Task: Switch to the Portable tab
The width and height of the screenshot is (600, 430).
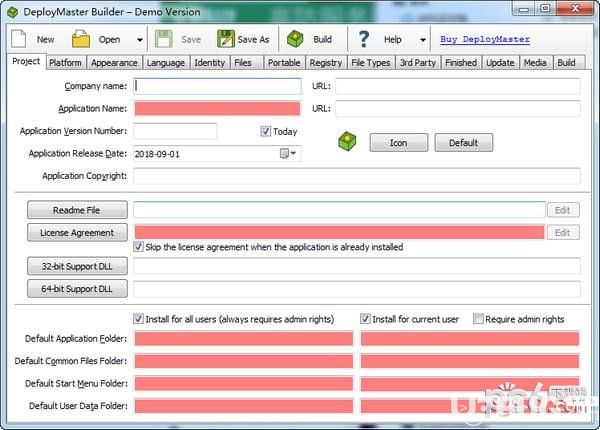Action: click(x=284, y=63)
